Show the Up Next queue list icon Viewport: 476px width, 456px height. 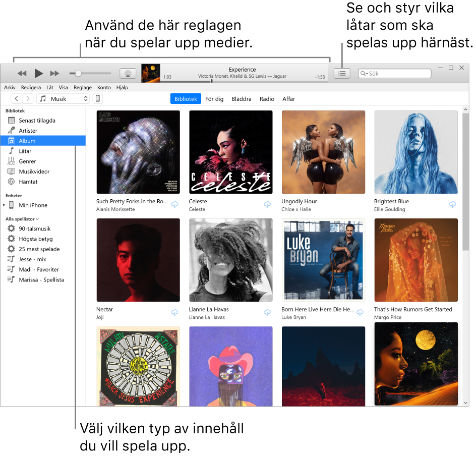pyautogui.click(x=342, y=73)
